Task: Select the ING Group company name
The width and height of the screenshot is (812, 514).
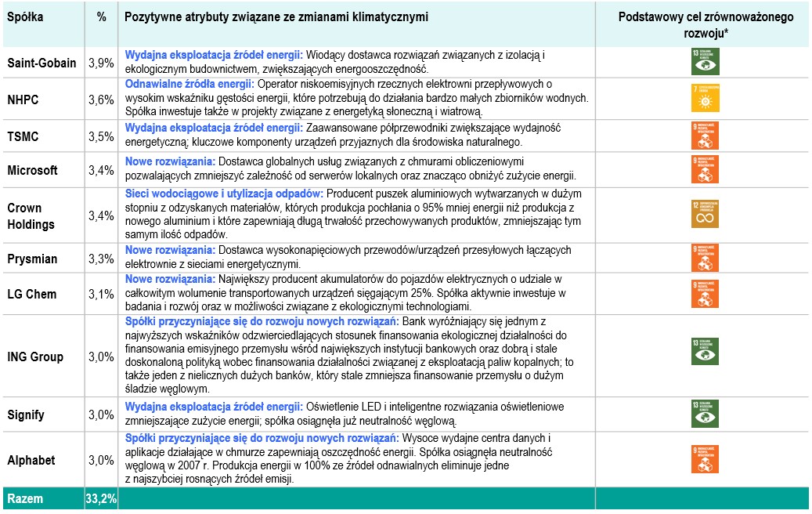Action: tap(35, 357)
